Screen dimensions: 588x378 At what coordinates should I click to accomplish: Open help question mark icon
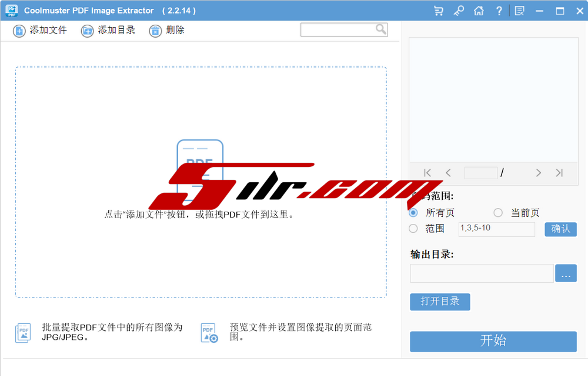499,11
